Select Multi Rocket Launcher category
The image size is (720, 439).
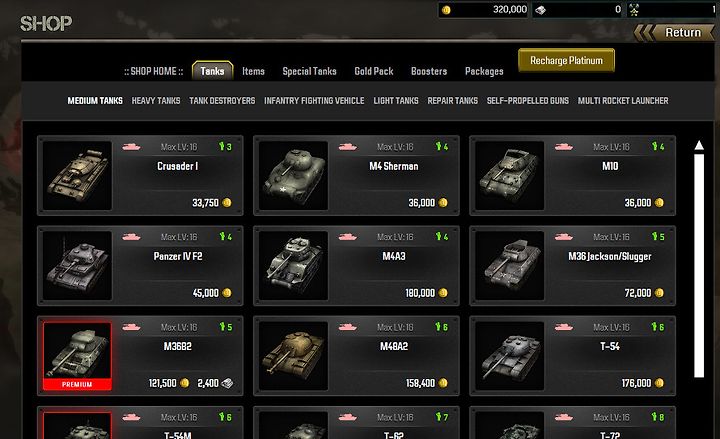click(x=623, y=101)
